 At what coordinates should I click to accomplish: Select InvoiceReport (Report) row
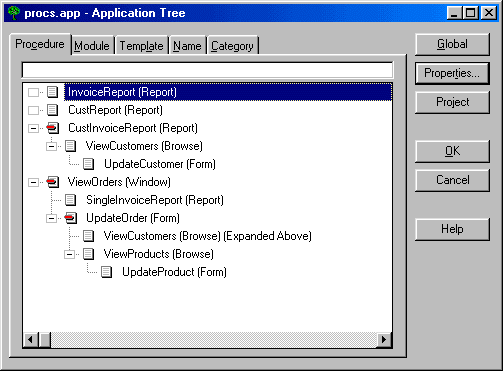pos(228,92)
